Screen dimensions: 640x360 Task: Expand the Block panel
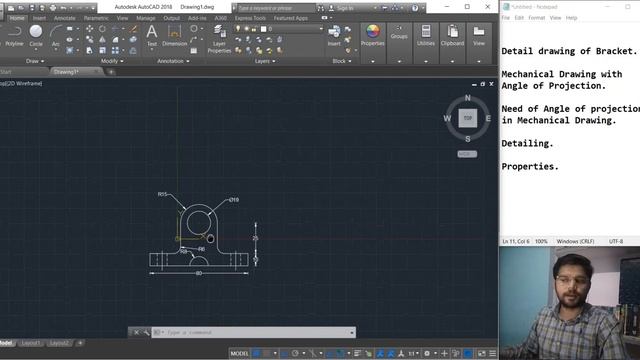[342, 61]
